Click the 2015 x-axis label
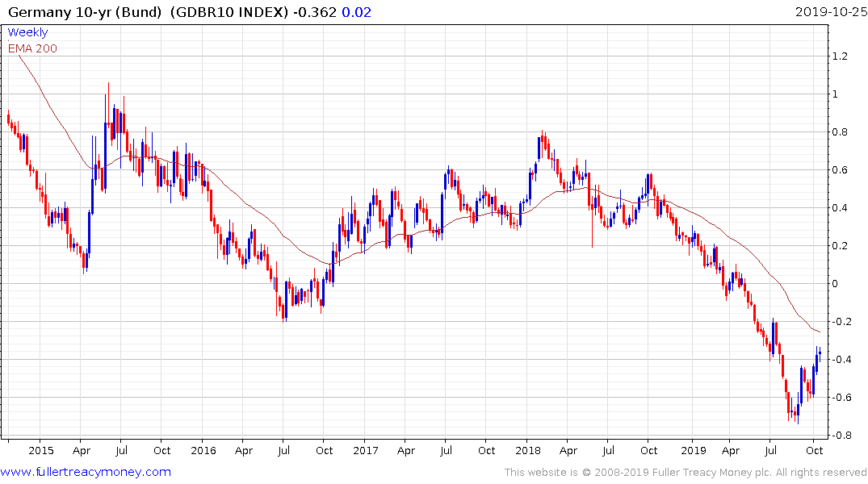This screenshot has height=484, width=868. [x=41, y=450]
